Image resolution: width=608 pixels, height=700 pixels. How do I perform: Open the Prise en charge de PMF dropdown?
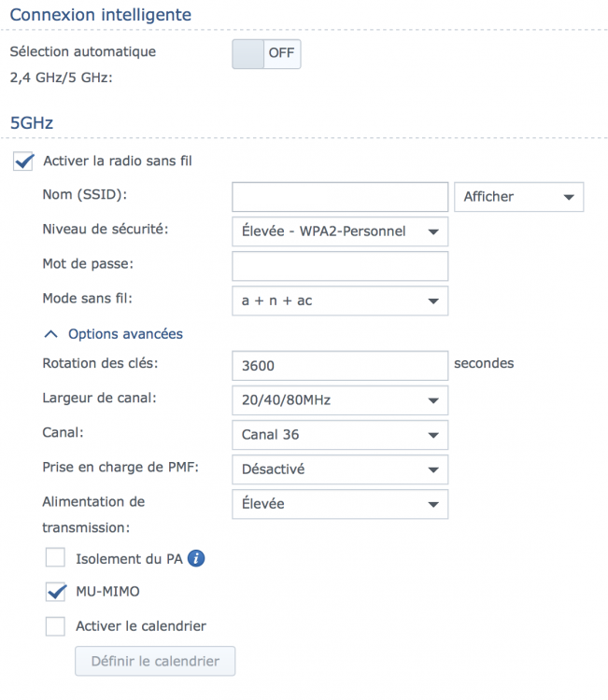340,469
